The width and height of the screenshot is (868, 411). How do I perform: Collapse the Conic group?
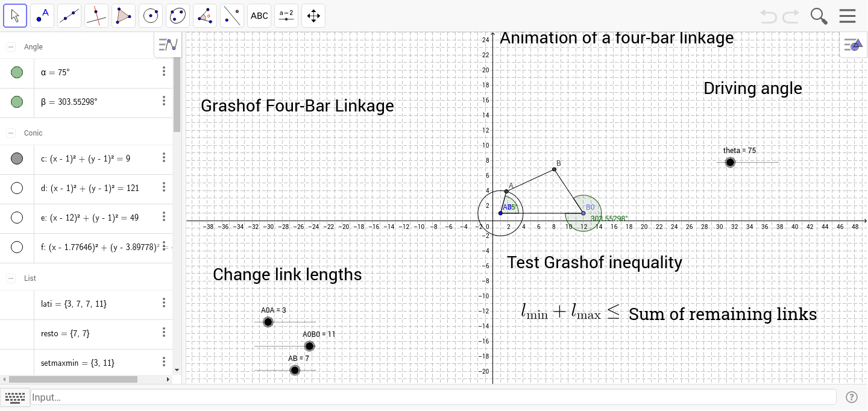11,133
